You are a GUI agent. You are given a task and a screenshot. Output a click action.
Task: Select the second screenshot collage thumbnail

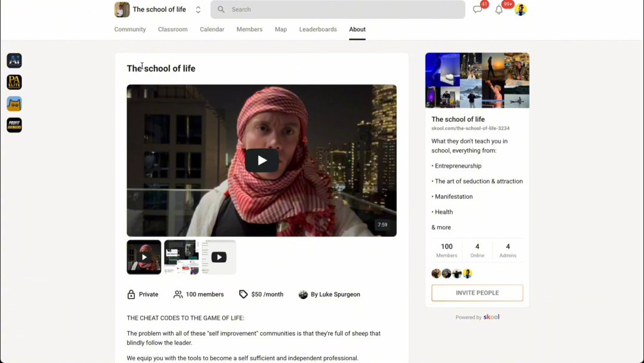point(181,257)
